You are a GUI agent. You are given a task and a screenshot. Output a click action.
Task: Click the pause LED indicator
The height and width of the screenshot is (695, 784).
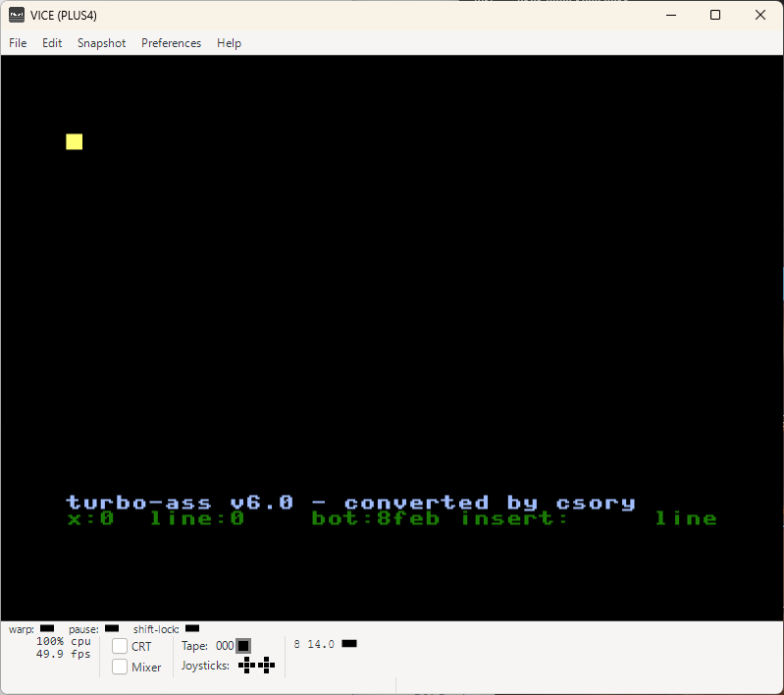point(112,628)
